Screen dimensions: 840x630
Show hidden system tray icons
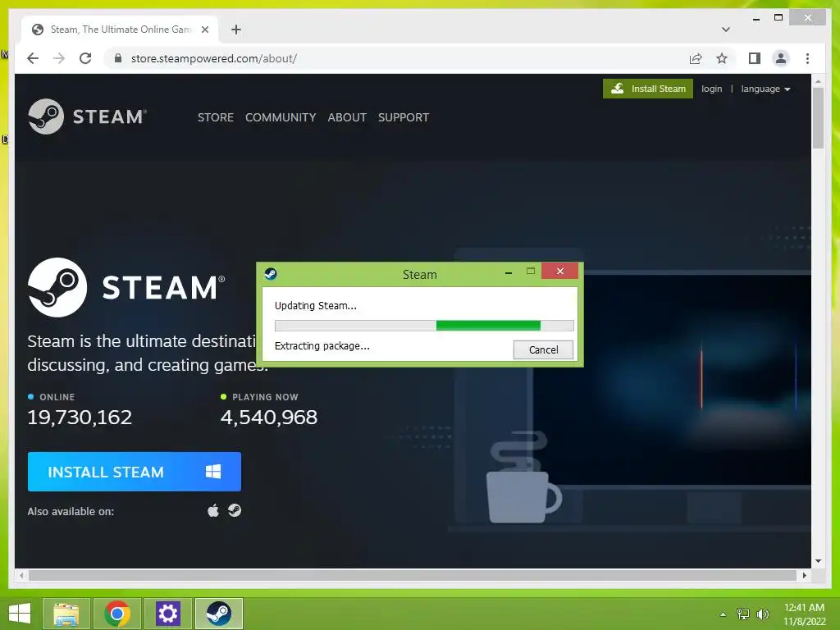click(x=723, y=614)
